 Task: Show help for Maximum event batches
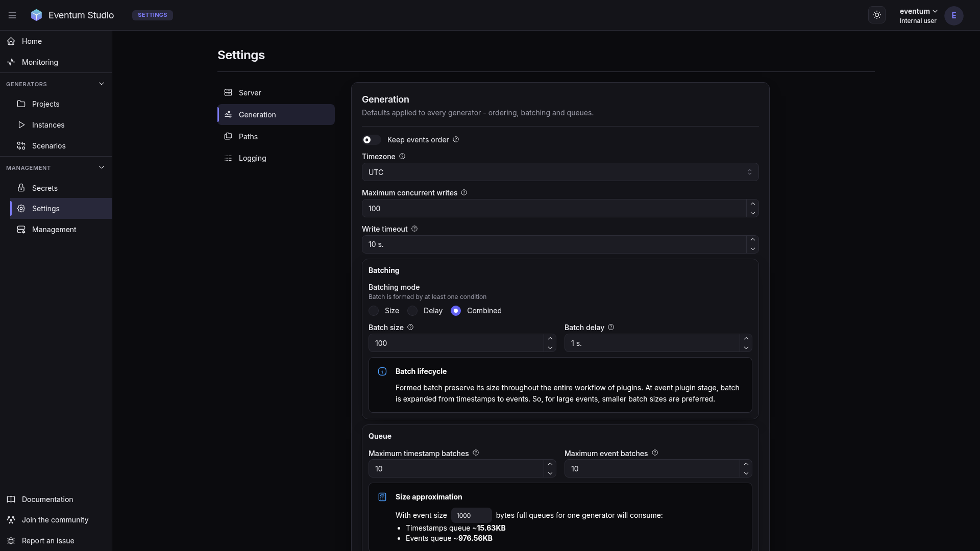click(x=655, y=453)
